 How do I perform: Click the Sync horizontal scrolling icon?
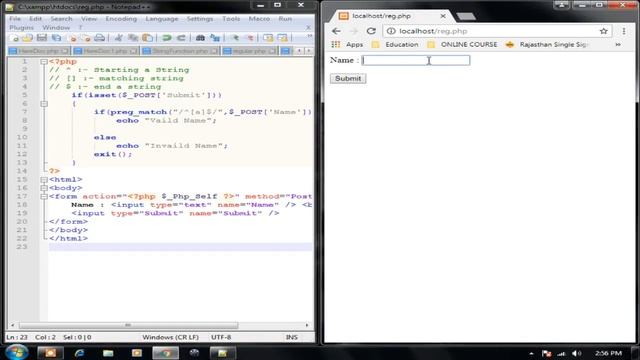point(282,38)
